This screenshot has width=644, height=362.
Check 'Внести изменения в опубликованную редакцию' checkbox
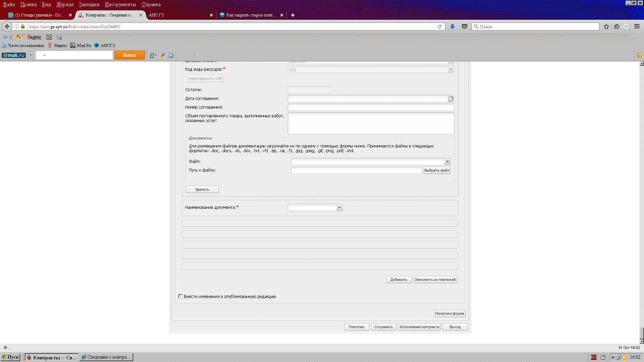click(x=180, y=296)
